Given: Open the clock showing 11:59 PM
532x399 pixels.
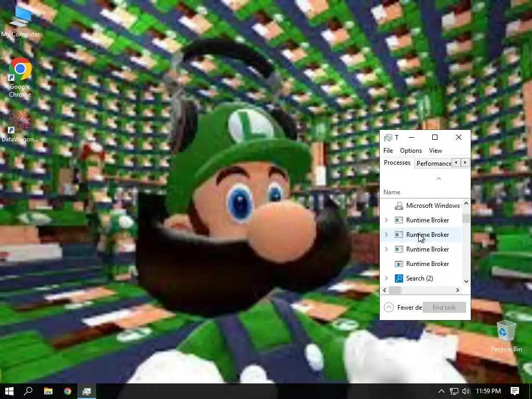Looking at the screenshot, I should point(488,391).
